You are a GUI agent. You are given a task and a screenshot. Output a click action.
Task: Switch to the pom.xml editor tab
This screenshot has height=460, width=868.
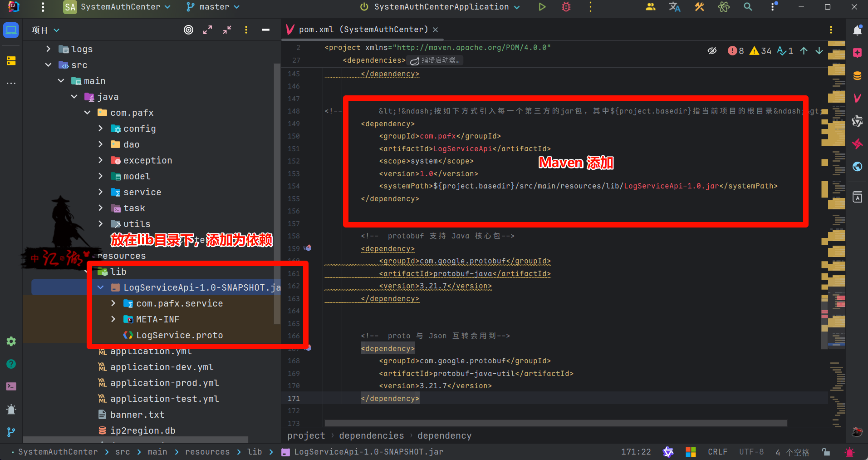click(363, 30)
